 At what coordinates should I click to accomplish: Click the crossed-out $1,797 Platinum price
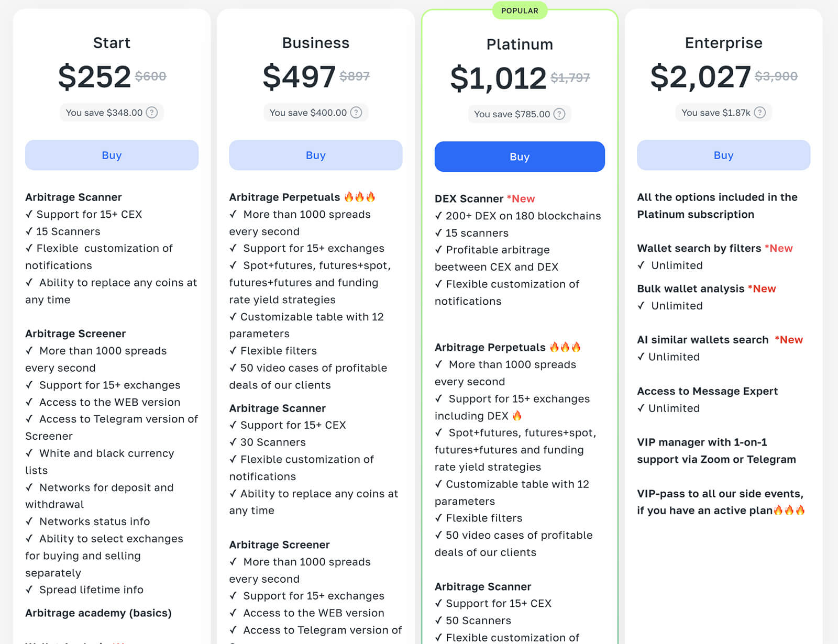coord(570,78)
